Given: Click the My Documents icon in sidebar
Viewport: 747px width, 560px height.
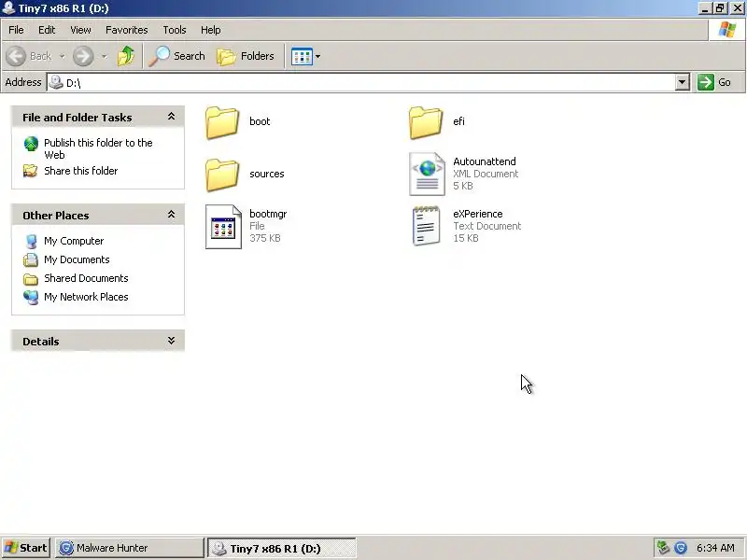Looking at the screenshot, I should point(31,260).
